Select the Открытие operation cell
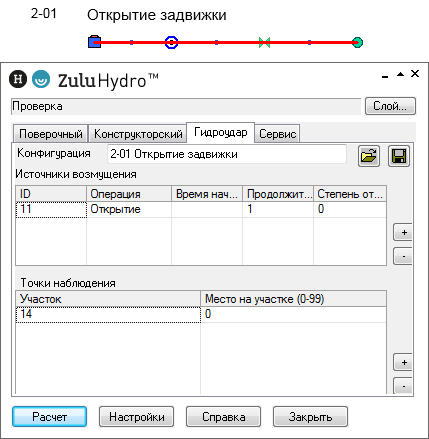The width and height of the screenshot is (429, 439). tap(129, 209)
